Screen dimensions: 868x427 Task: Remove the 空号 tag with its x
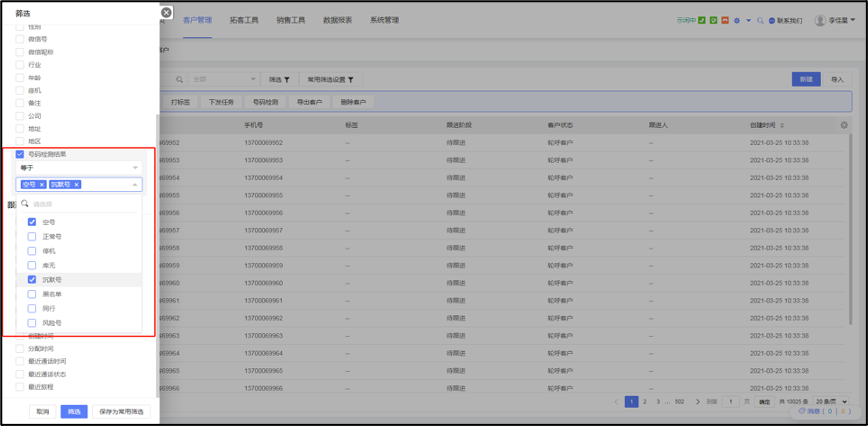tap(42, 184)
